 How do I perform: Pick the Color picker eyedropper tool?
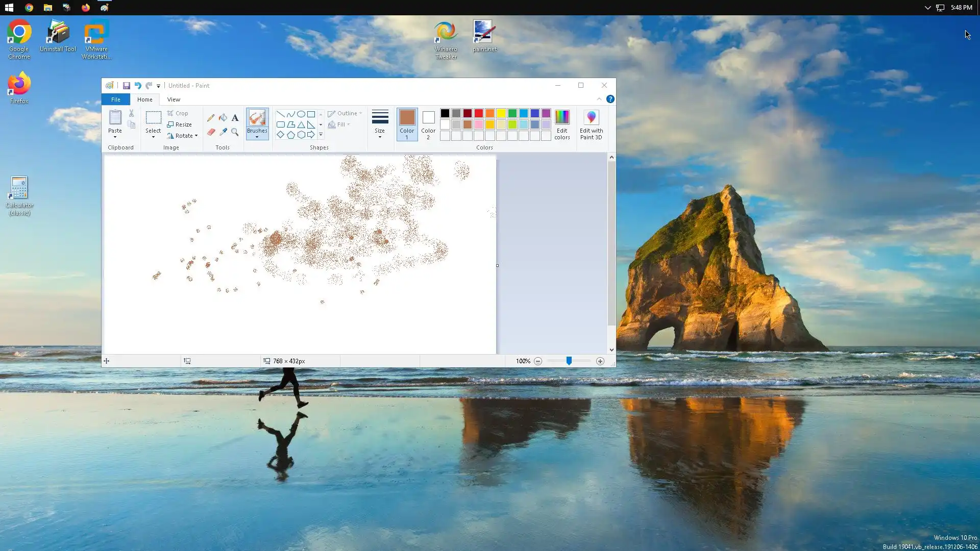223,132
